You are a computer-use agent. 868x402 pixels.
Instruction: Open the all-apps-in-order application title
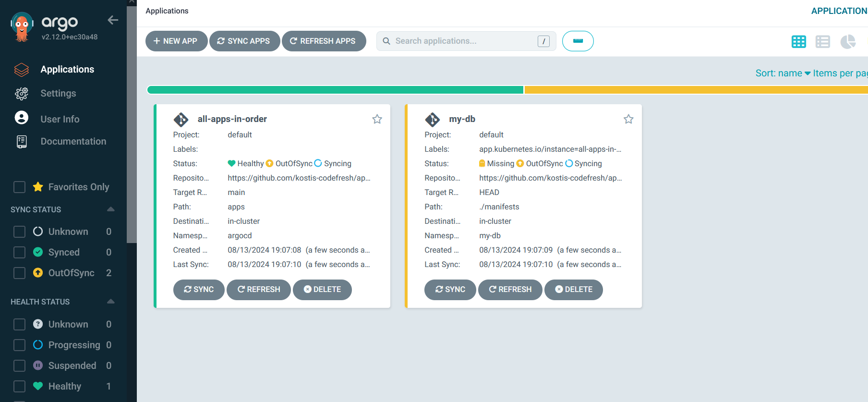tap(232, 119)
